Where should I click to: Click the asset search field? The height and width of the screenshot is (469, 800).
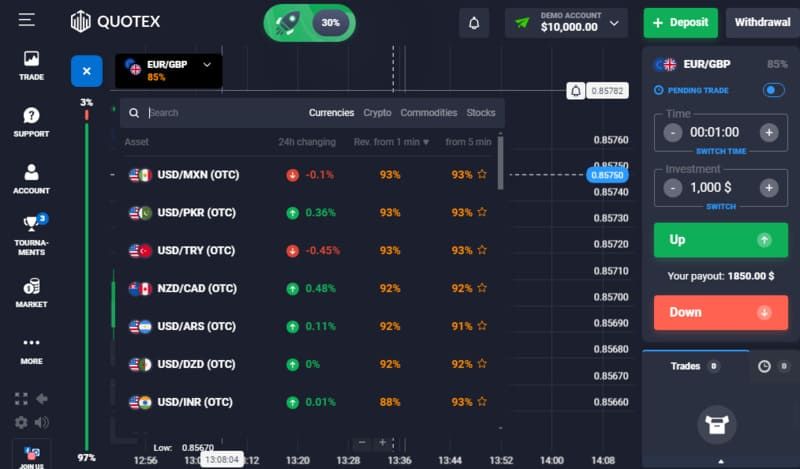coord(214,113)
